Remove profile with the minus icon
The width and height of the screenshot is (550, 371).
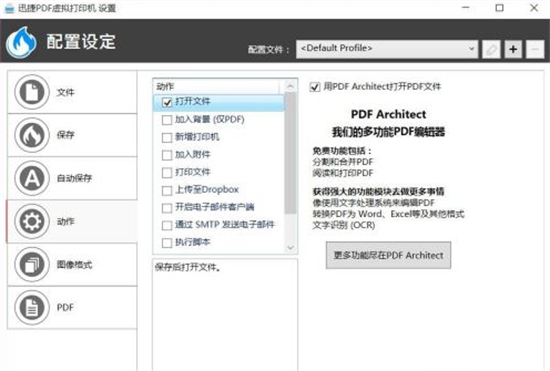tap(535, 49)
